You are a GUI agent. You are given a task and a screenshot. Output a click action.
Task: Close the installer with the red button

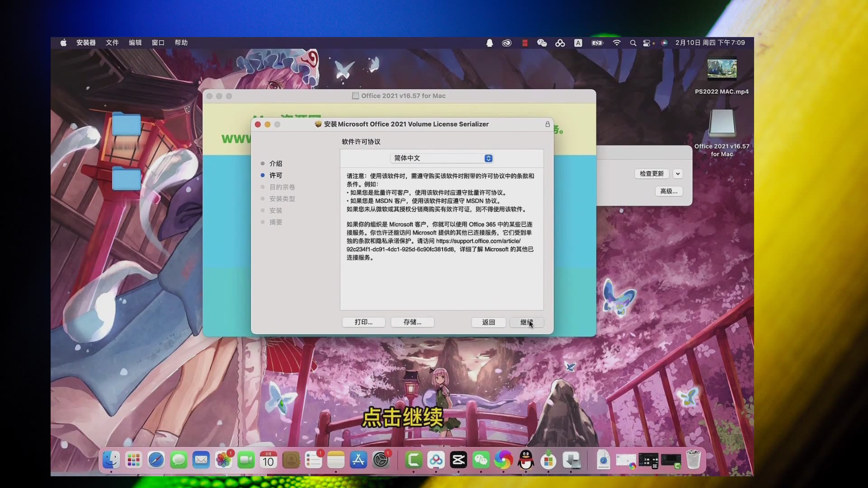tap(258, 124)
